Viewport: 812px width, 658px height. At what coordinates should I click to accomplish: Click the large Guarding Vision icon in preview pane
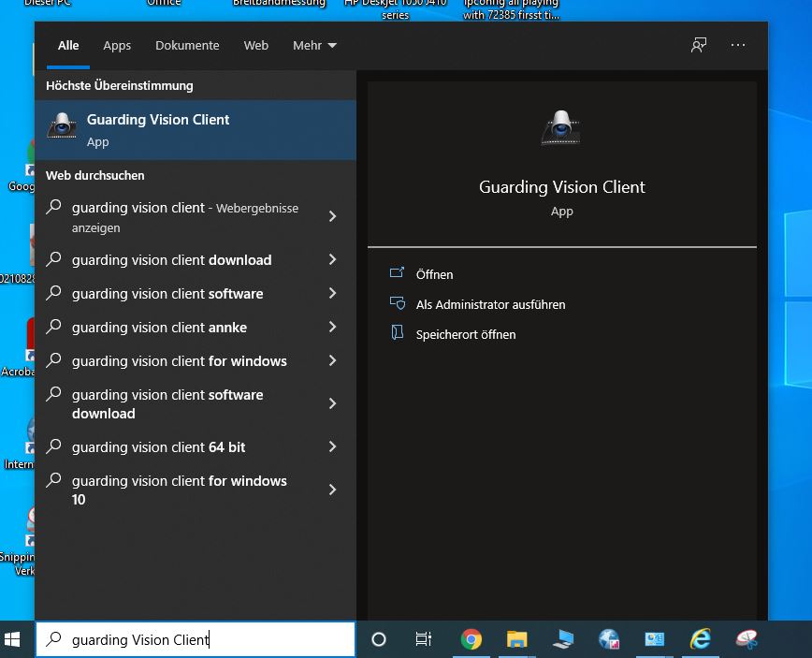pyautogui.click(x=561, y=128)
